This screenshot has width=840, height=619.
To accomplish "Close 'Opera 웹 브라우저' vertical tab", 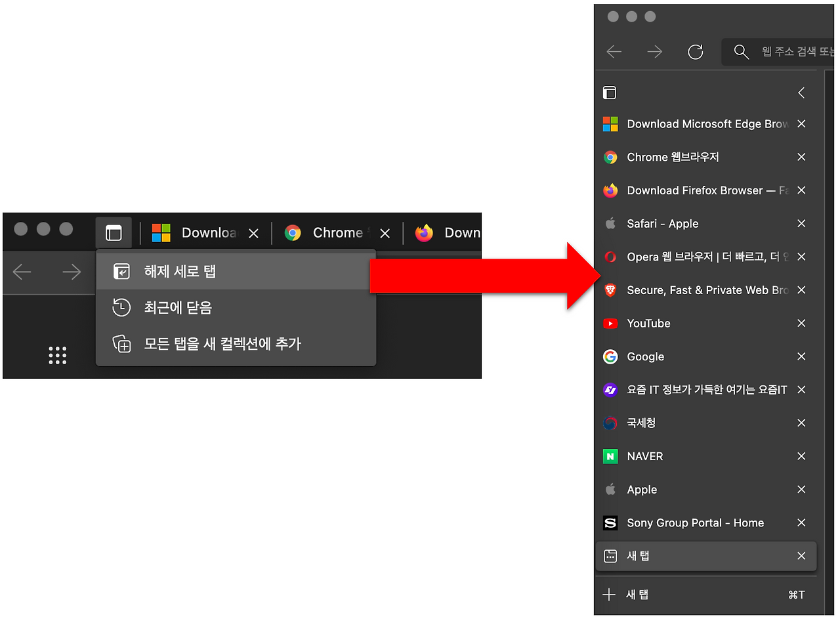I will pyautogui.click(x=801, y=257).
